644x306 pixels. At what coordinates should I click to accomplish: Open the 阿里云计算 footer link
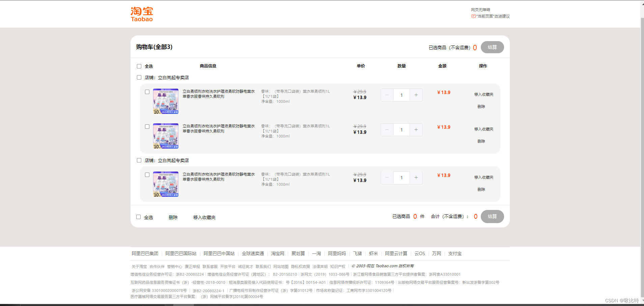pos(396,253)
